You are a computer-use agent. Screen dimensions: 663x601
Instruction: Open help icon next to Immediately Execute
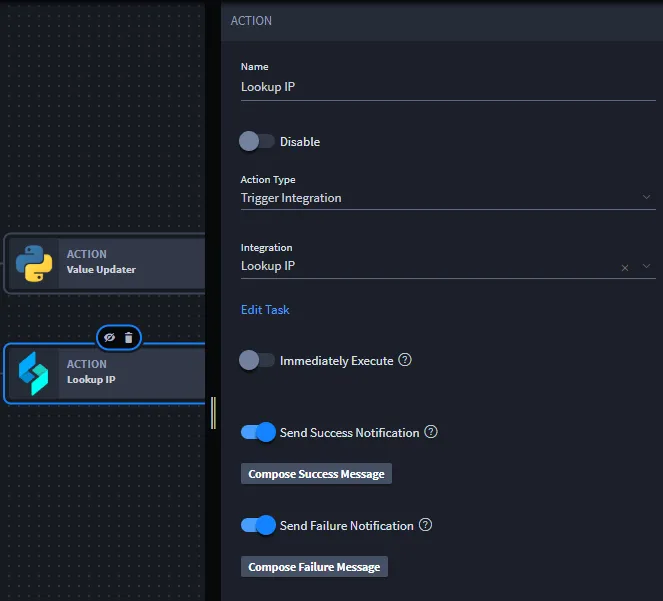[x=405, y=360]
